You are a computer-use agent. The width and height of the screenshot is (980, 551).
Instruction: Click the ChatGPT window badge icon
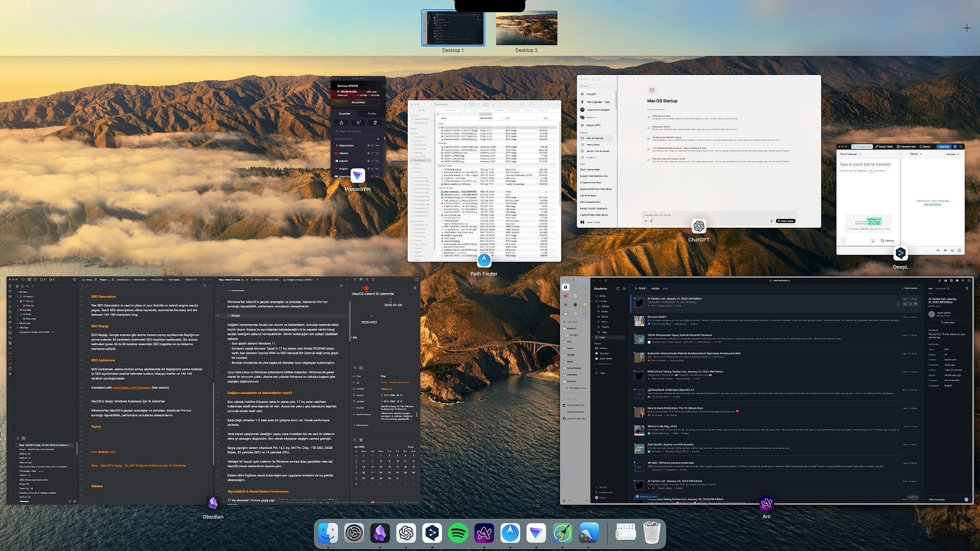pyautogui.click(x=699, y=226)
